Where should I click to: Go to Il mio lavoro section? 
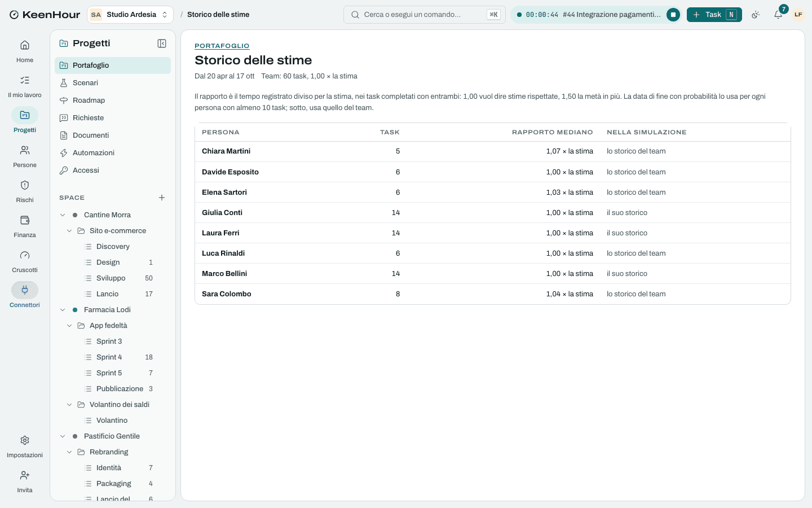tap(25, 86)
